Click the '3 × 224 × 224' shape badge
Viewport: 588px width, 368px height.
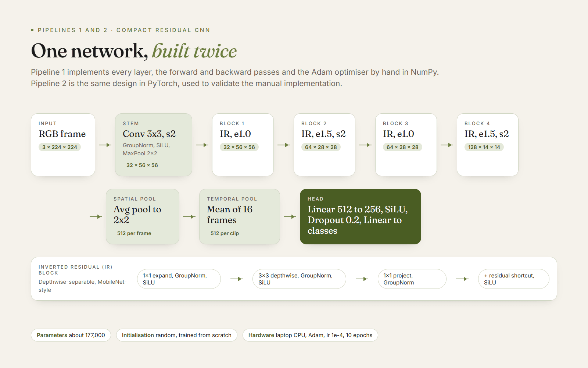click(x=60, y=147)
